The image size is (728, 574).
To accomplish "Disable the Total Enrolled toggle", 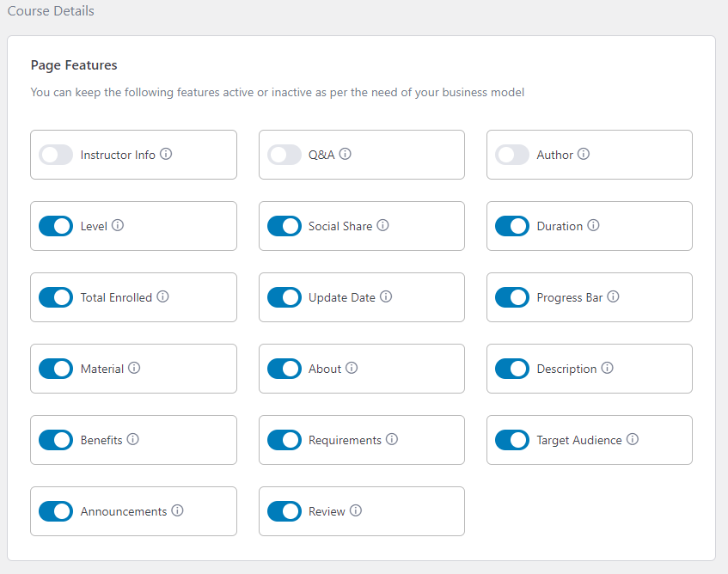I will point(56,297).
